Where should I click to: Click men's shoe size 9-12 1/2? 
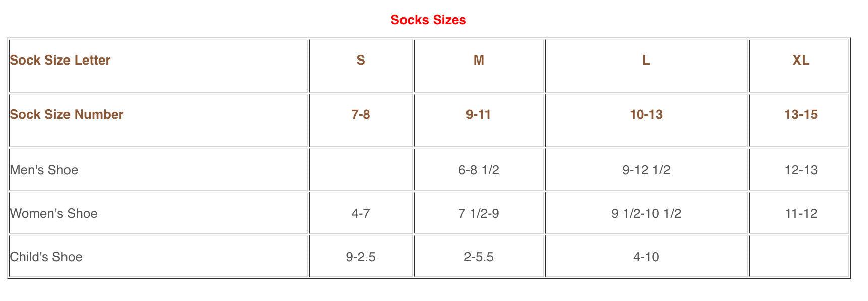(x=646, y=170)
